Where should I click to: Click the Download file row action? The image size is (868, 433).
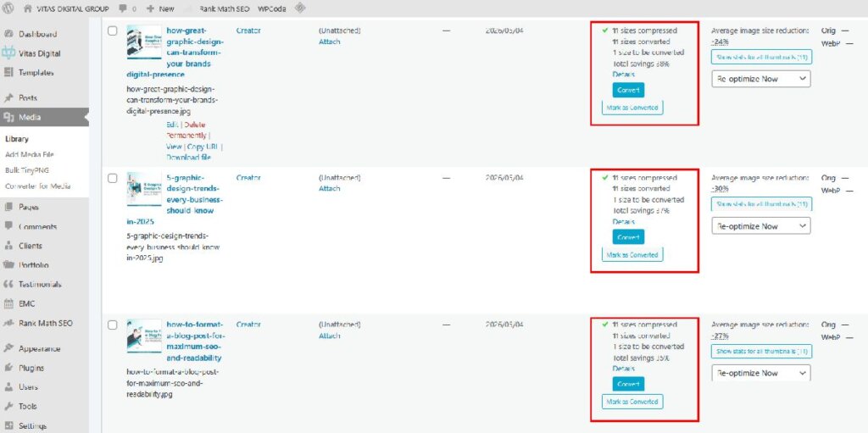188,158
